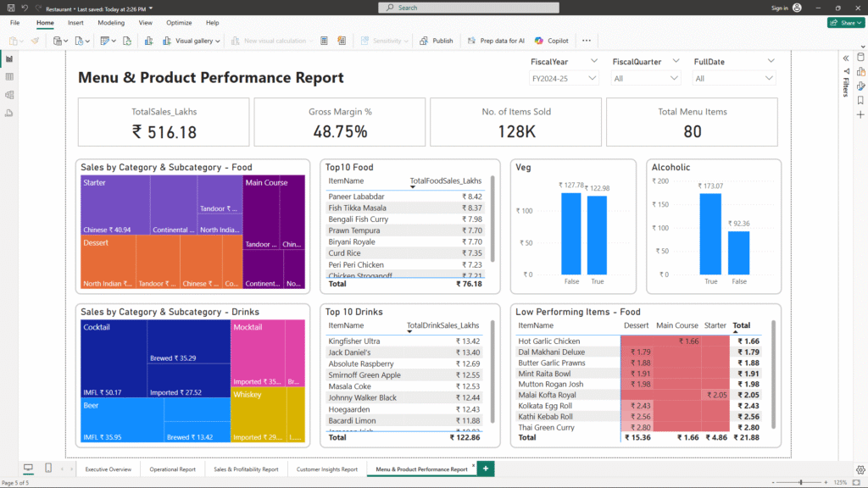This screenshot has width=868, height=488.
Task: Switch to Table view in left sidebar
Action: (9, 76)
